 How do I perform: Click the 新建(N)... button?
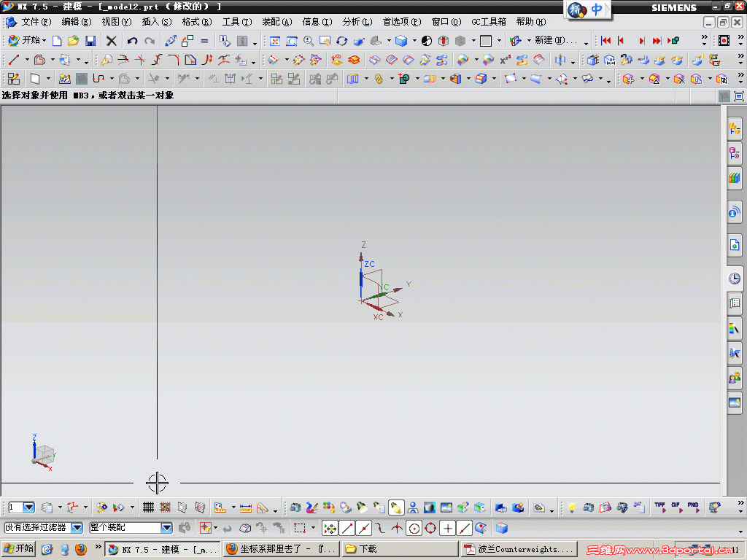point(555,41)
